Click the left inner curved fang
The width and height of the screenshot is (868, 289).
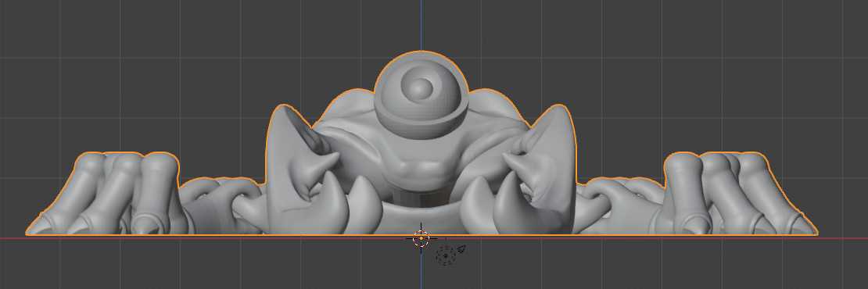tap(364, 202)
